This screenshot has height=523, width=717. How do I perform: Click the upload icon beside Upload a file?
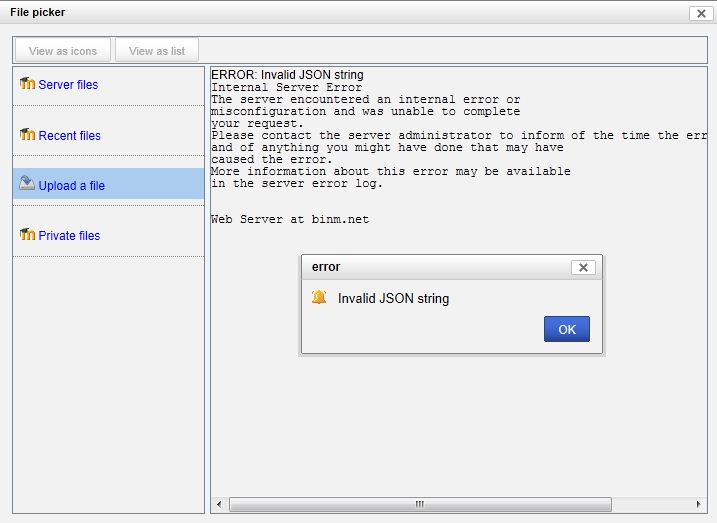[27, 183]
